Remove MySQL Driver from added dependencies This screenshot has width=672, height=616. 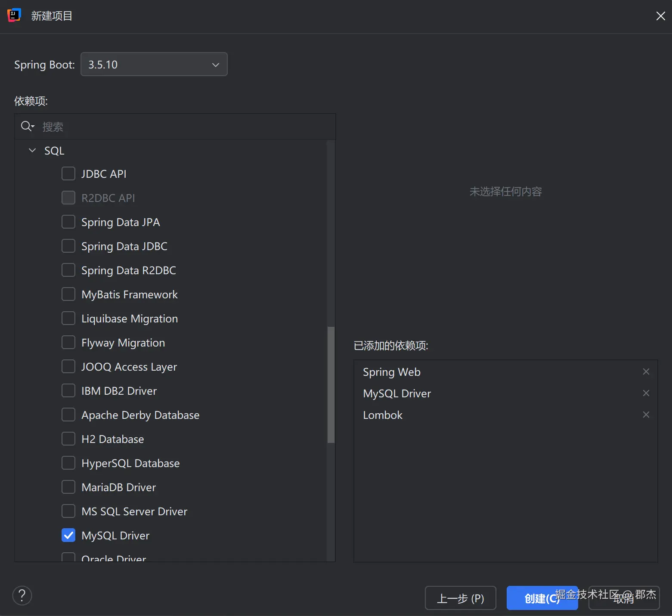tap(646, 393)
